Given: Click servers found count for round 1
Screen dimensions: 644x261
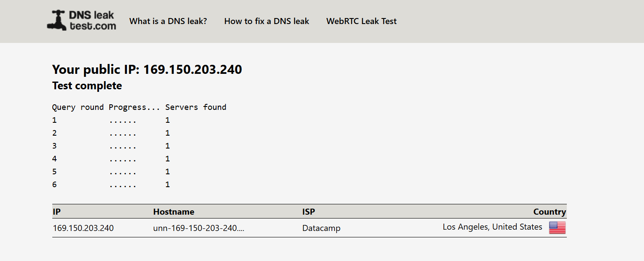Looking at the screenshot, I should coord(168,120).
